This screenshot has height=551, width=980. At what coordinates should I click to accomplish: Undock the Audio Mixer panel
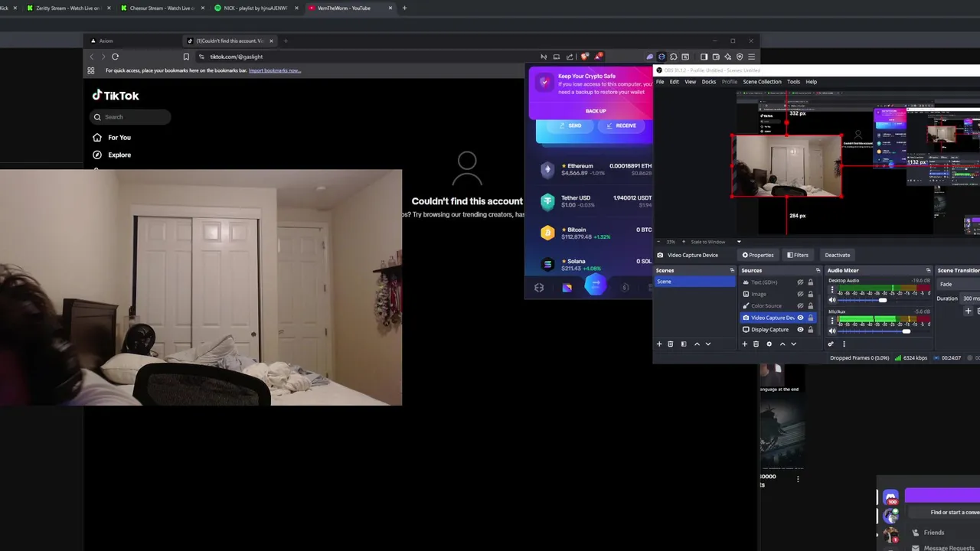tap(928, 270)
